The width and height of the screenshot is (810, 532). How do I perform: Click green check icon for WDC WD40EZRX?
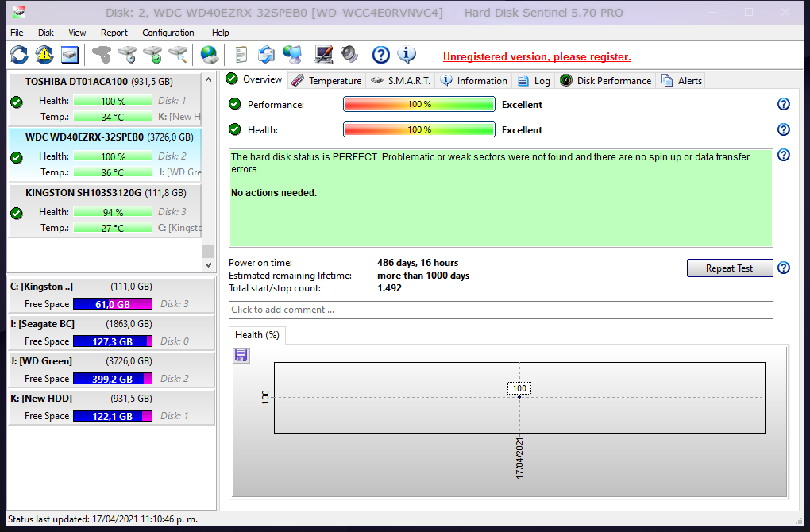17,157
